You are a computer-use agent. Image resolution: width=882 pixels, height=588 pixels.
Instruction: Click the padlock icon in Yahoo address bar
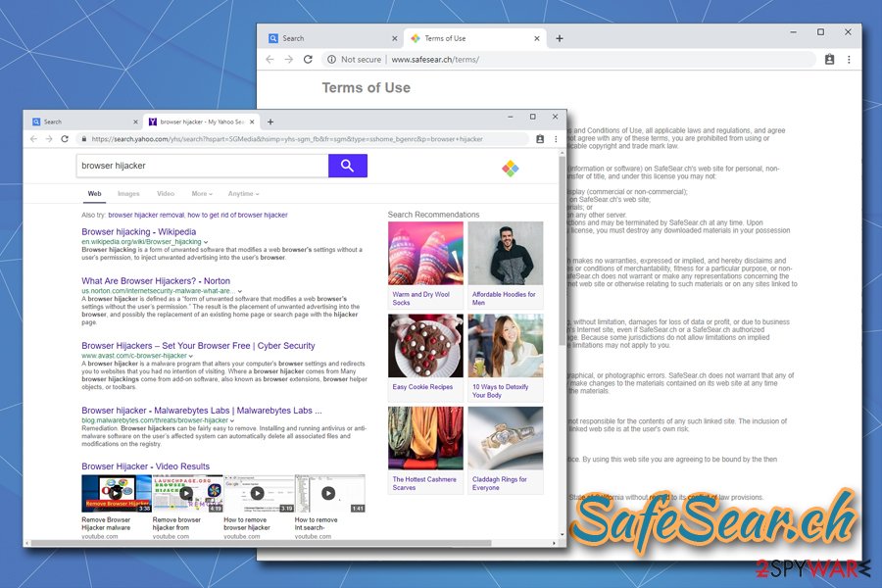pyautogui.click(x=84, y=139)
